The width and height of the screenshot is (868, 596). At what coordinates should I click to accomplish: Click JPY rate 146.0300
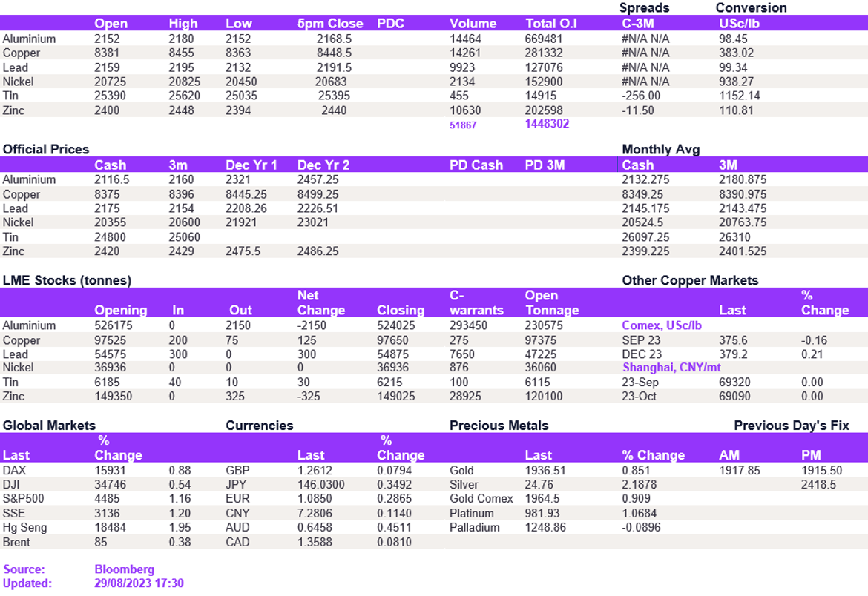(321, 485)
